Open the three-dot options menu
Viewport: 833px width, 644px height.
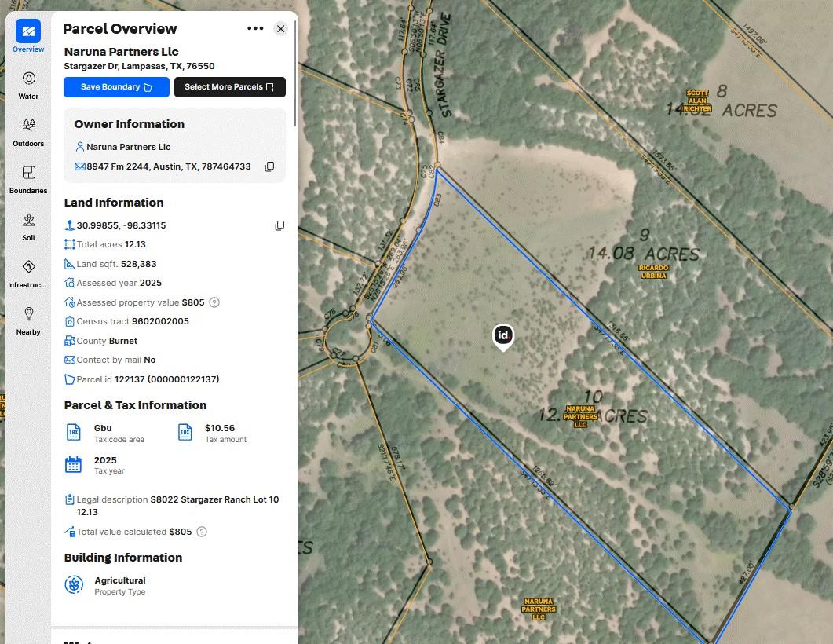tap(255, 28)
